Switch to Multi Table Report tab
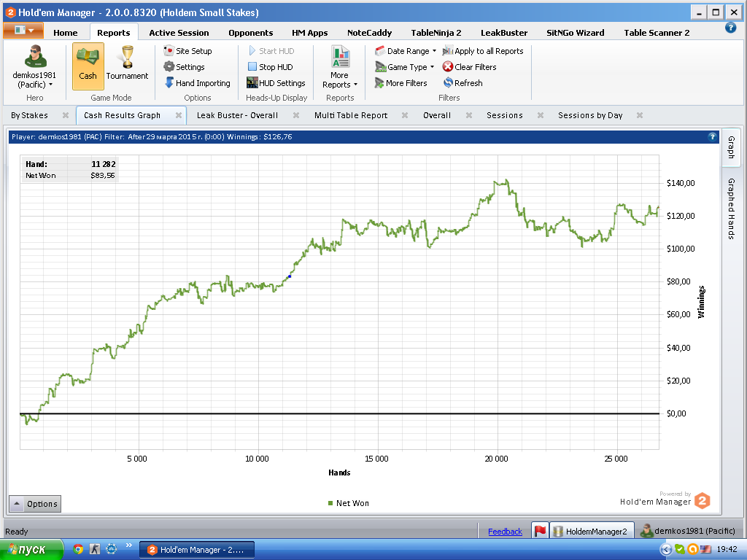 pos(351,115)
